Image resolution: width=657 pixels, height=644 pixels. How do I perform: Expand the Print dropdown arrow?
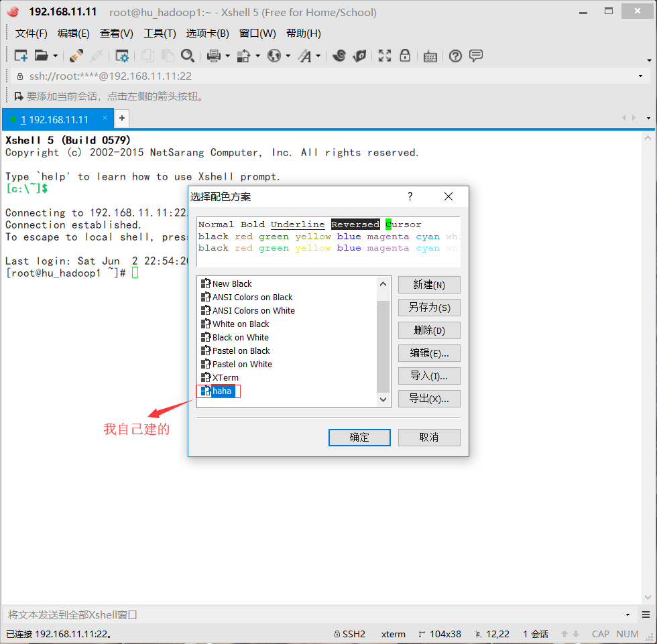coord(227,56)
